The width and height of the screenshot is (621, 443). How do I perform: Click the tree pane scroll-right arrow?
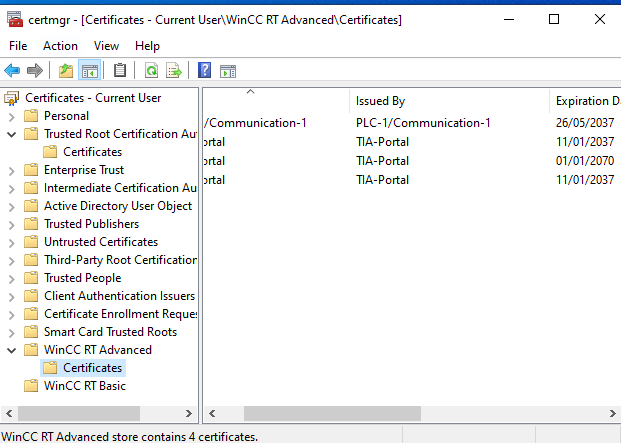[189, 414]
